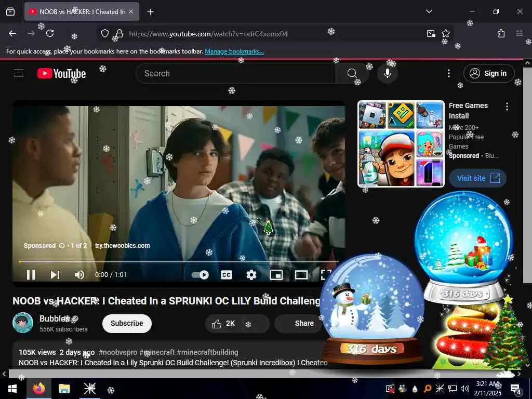Screen dimensions: 532x399
Task: View site security padlock info
Action: click(119, 33)
